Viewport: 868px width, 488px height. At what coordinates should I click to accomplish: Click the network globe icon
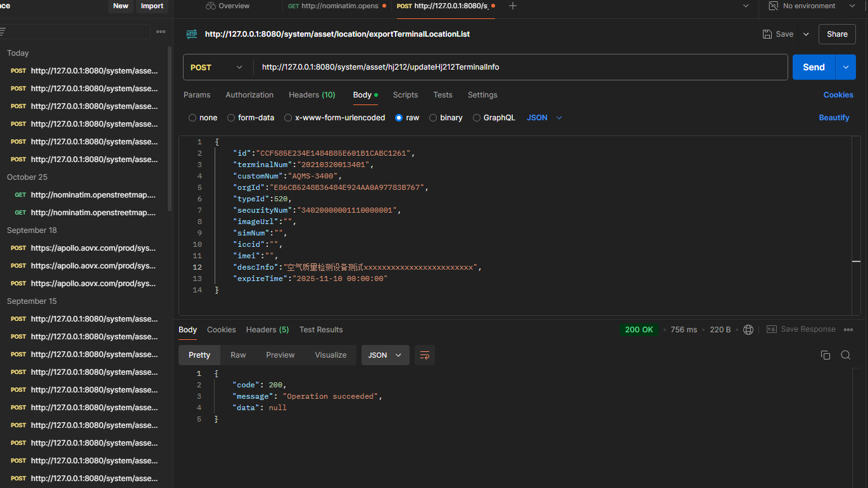748,330
